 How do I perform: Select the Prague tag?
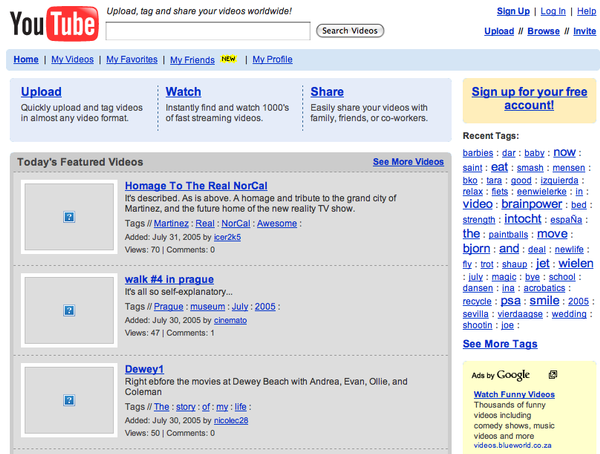click(x=168, y=307)
